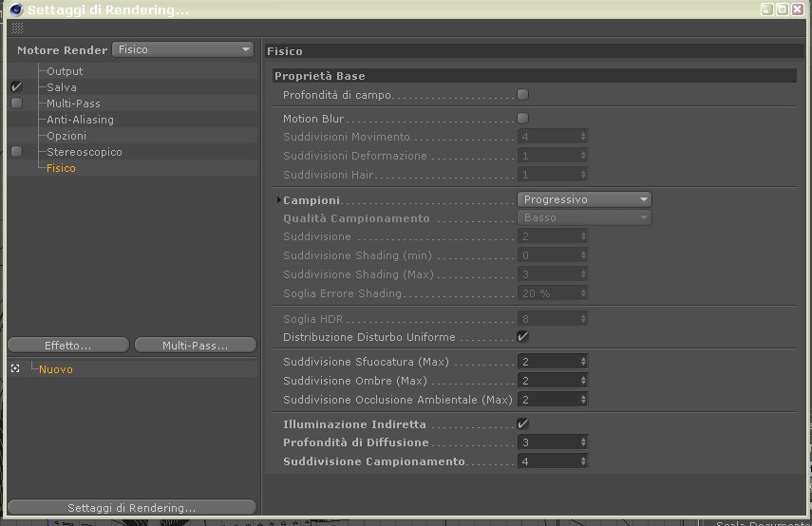Click Suddivisione Ombre (Max) stepper arrows
The height and width of the screenshot is (526, 812).
(x=583, y=381)
